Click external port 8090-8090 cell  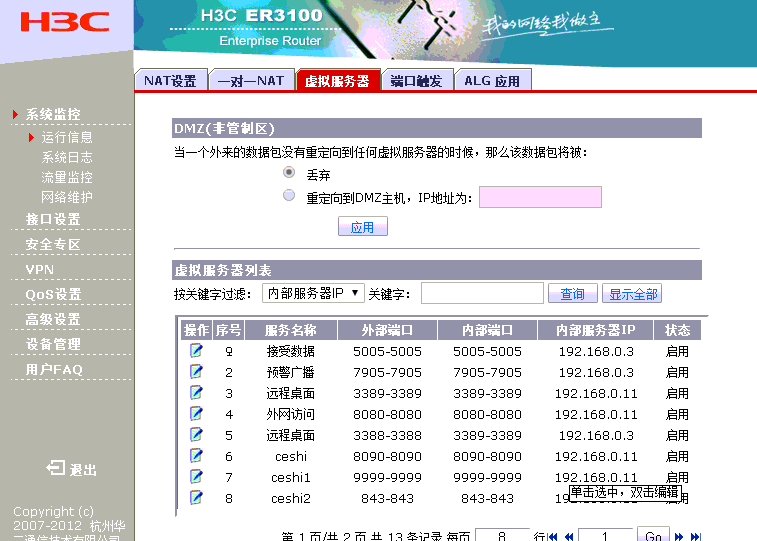[x=387, y=456]
